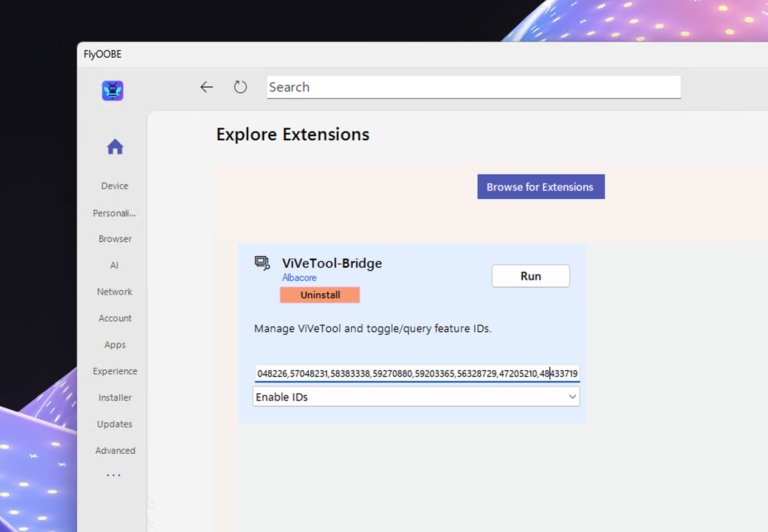
Task: Navigate to the Installer page
Action: [115, 398]
